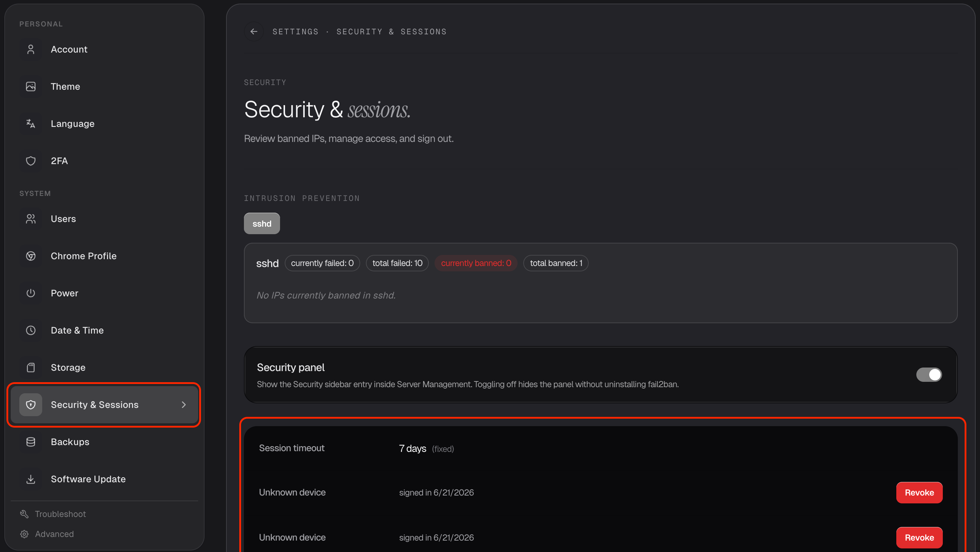Viewport: 980px width, 552px height.
Task: Open the Date & Time entry
Action: point(104,330)
